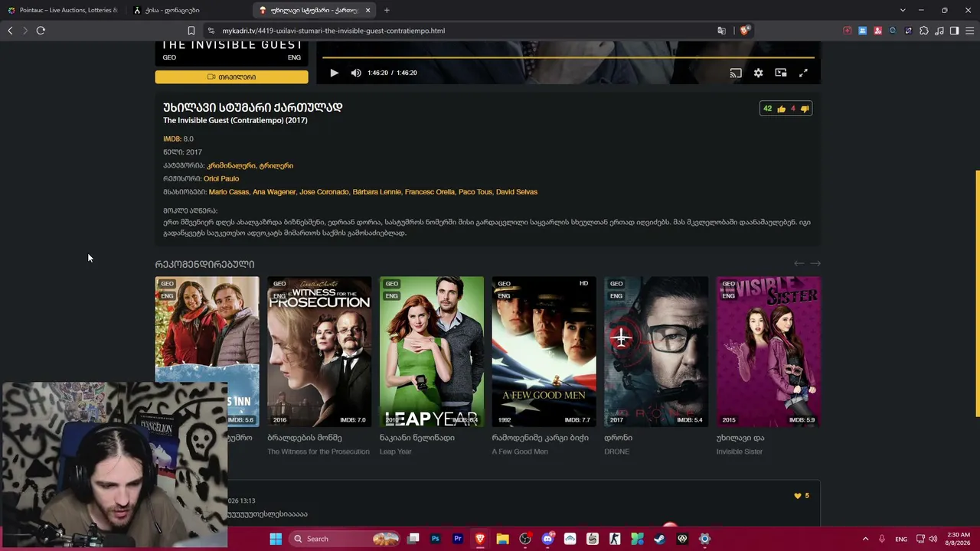Open video player settings gear
Viewport: 980px width, 551px height.
click(x=758, y=73)
